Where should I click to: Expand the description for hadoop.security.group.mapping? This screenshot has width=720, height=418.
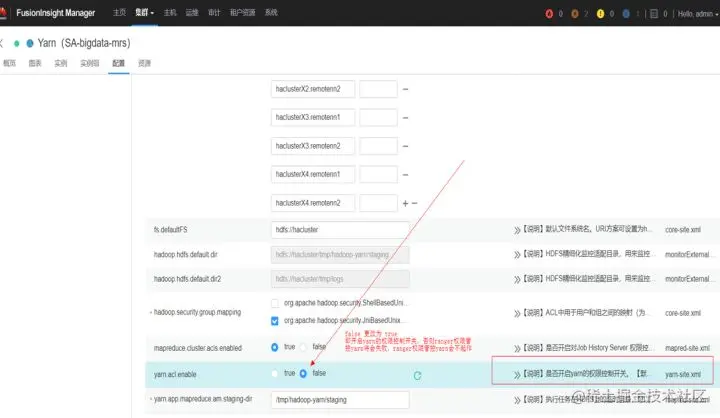pyautogui.click(x=517, y=313)
